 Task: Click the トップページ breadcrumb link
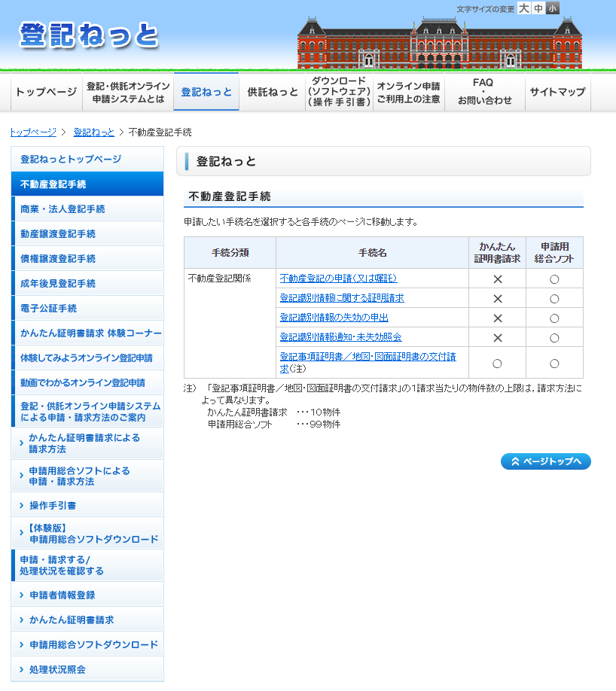[x=32, y=132]
